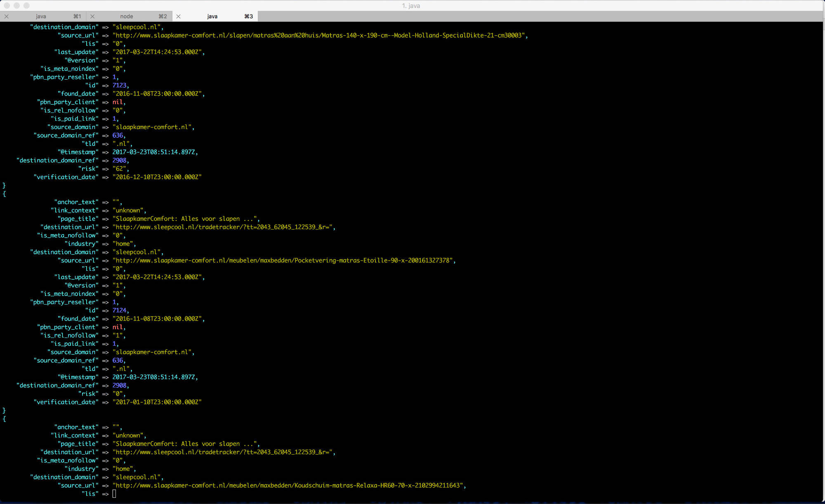Click "slaapkamer-comfort.nl" source_domain in record 7124
This screenshot has width=825, height=504.
152,352
